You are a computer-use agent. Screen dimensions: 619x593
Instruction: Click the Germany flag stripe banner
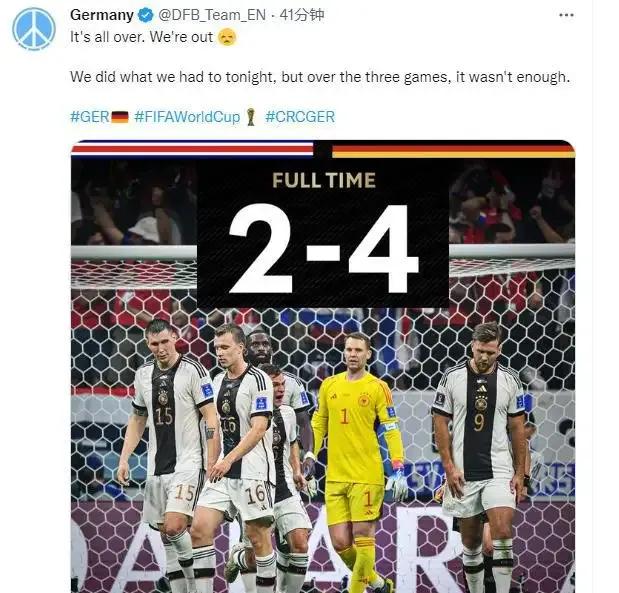click(454, 149)
